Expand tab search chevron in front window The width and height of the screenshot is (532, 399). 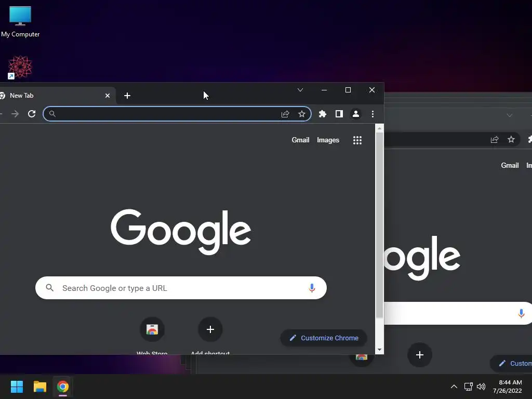pyautogui.click(x=300, y=90)
